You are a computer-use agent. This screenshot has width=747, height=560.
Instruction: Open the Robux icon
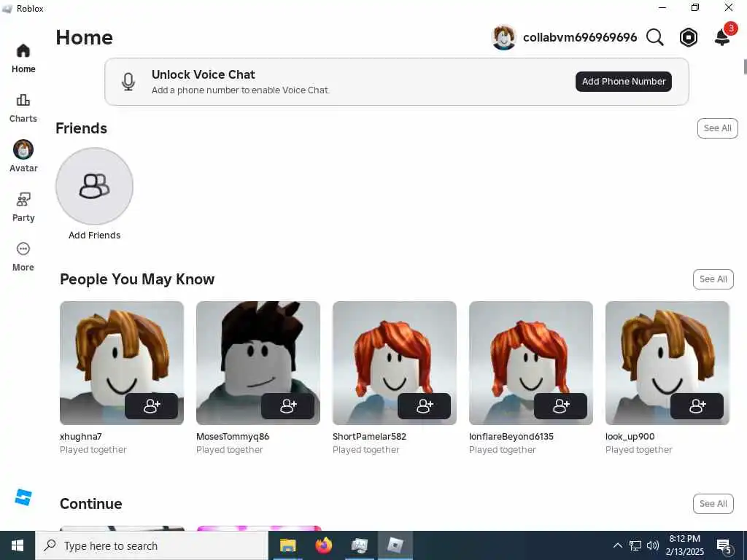689,37
